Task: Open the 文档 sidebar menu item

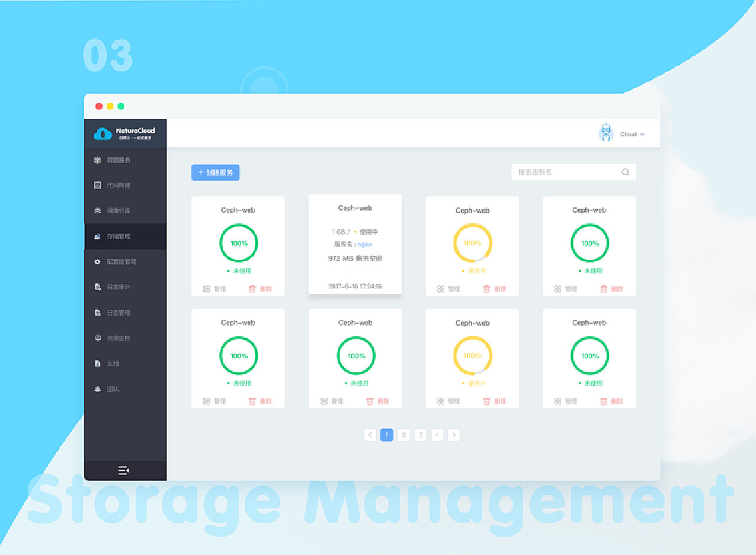Action: click(125, 363)
